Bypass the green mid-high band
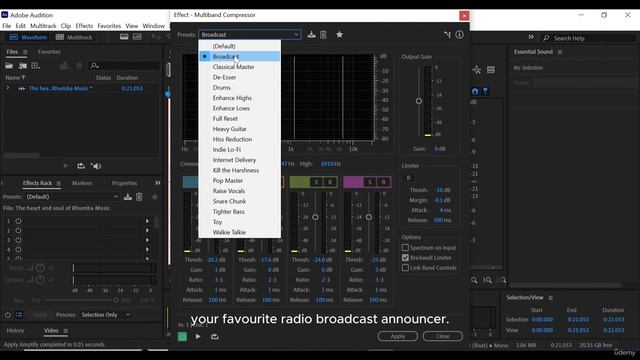 pyautogui.click(x=330, y=182)
